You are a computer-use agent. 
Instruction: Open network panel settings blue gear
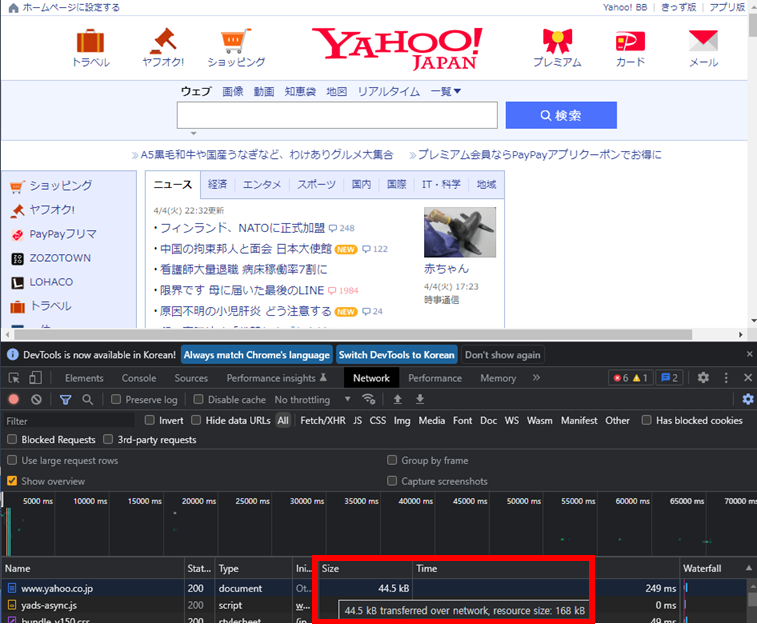(x=748, y=399)
